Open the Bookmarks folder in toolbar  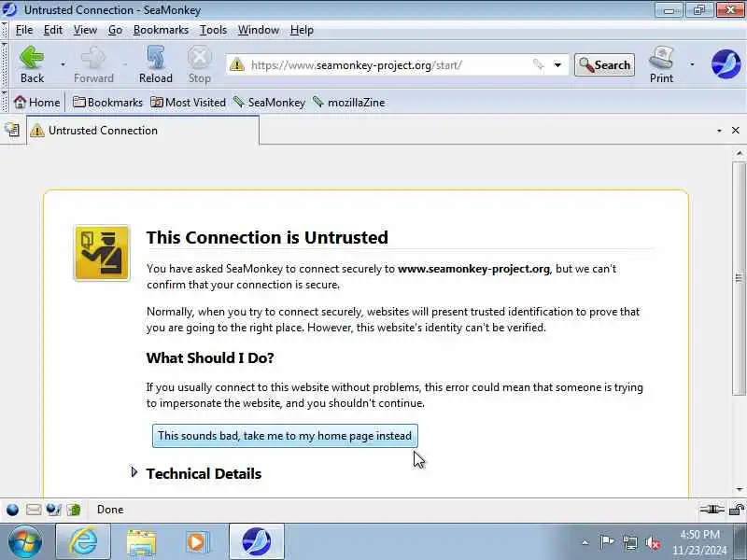pyautogui.click(x=107, y=103)
